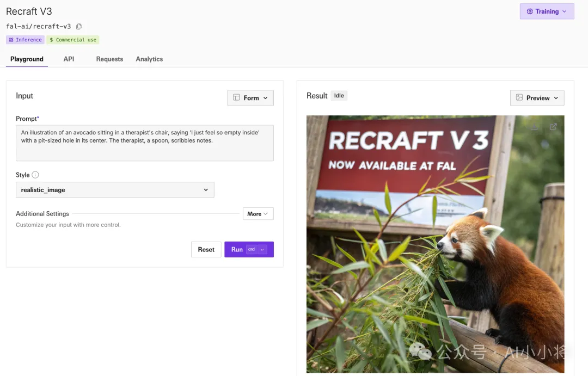Image resolution: width=588 pixels, height=376 pixels.
Task: Open the Requests tab
Action: (x=109, y=59)
